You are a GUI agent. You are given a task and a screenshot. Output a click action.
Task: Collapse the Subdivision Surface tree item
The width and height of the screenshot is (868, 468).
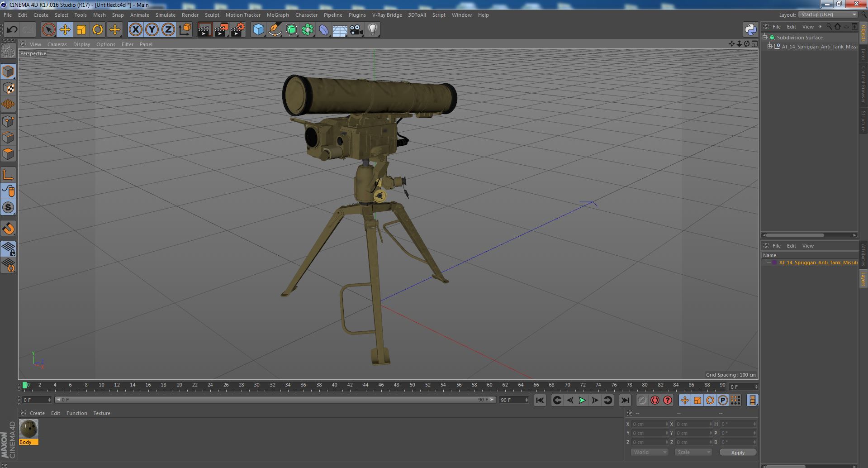pos(765,38)
